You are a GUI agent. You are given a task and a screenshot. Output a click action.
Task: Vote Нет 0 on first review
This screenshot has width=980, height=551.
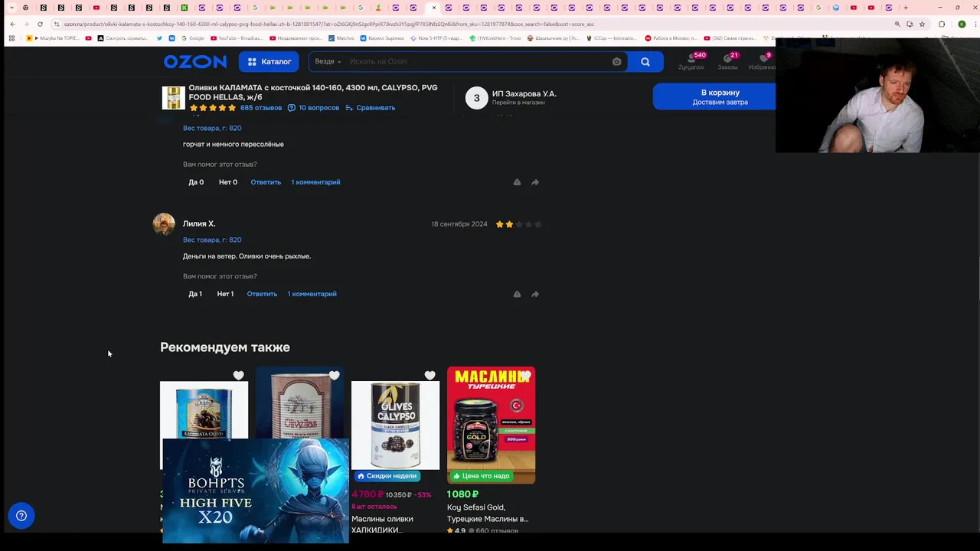[x=228, y=182]
